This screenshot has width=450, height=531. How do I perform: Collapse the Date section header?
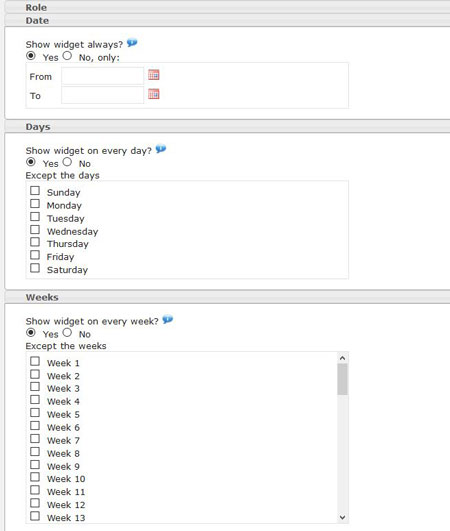[227, 20]
